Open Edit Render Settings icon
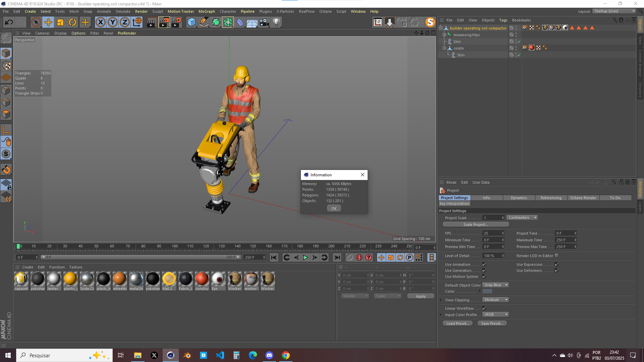This screenshot has height=362, width=644. (x=176, y=22)
